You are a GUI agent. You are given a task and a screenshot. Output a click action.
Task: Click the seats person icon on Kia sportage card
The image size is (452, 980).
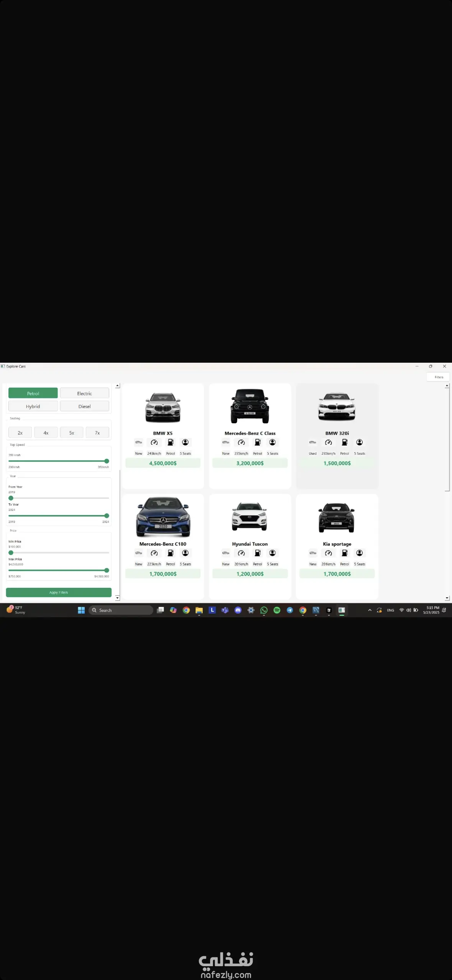click(359, 553)
